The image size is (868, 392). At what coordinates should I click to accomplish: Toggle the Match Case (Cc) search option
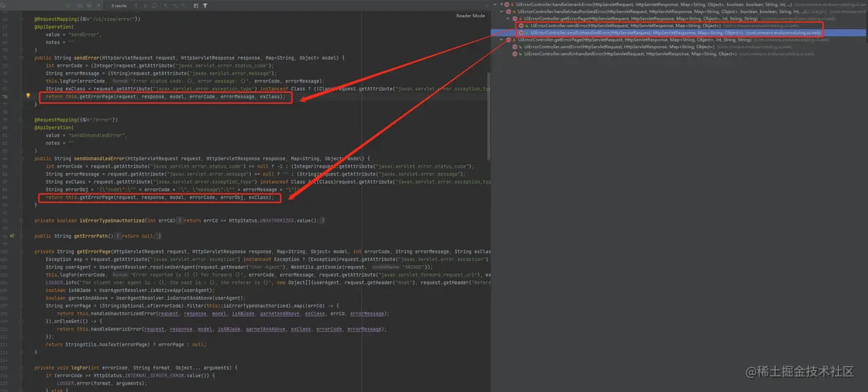[80, 5]
